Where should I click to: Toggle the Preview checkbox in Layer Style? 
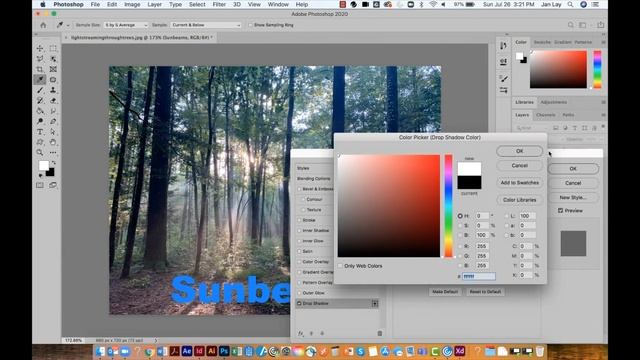560,211
